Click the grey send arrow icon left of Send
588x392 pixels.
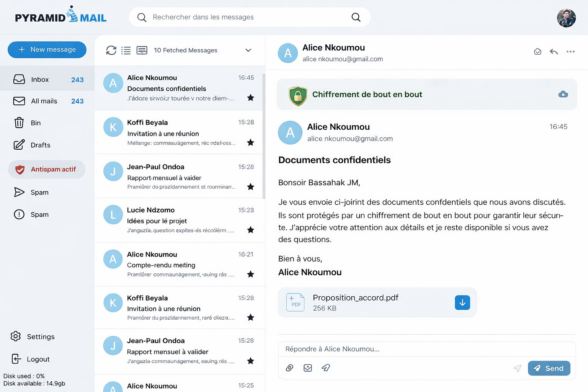(518, 368)
